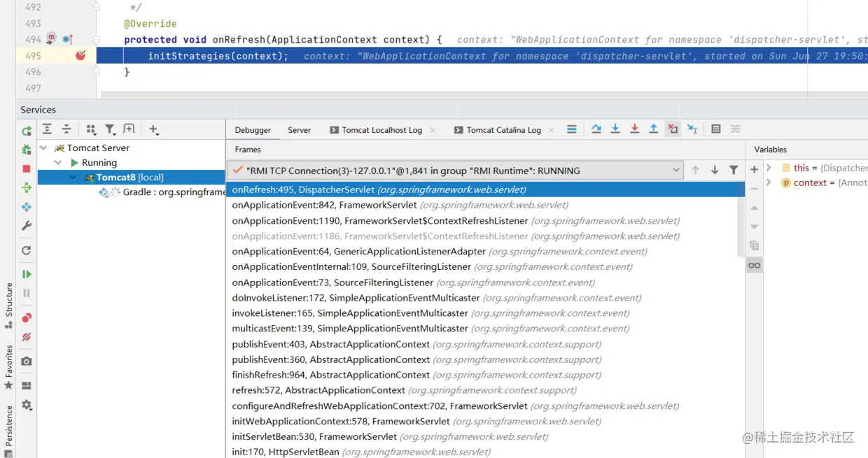Viewport: 868px width, 458px height.
Task: Click the Pause program icon
Action: pyautogui.click(x=27, y=293)
